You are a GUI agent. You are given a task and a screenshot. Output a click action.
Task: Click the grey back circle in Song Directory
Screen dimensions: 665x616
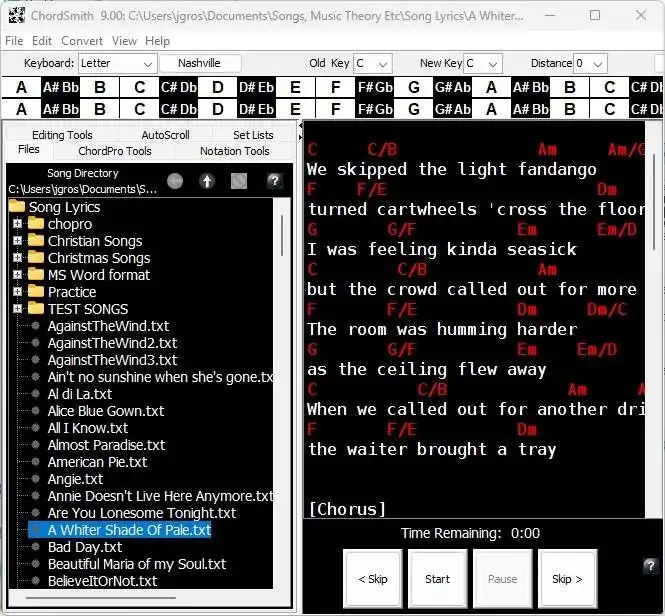[175, 181]
